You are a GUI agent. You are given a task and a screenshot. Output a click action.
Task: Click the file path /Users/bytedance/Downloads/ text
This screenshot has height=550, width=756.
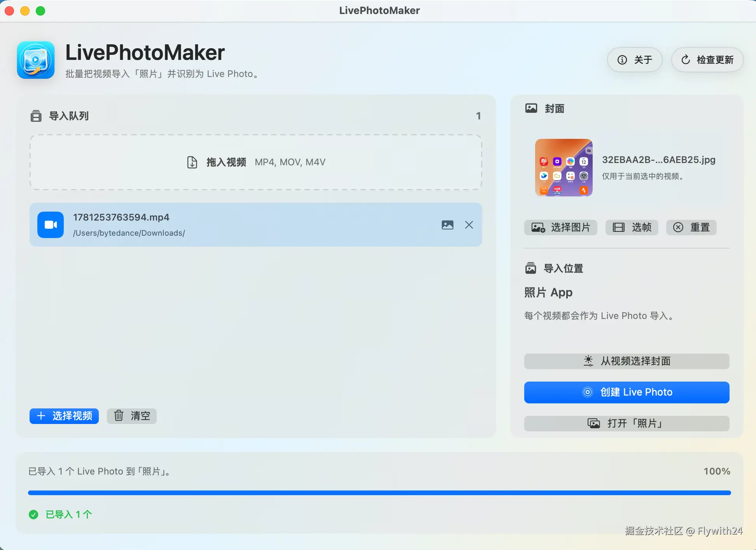pos(129,233)
